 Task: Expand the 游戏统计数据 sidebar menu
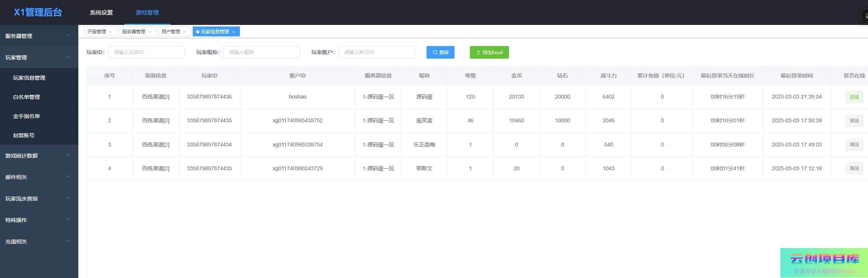tap(38, 156)
